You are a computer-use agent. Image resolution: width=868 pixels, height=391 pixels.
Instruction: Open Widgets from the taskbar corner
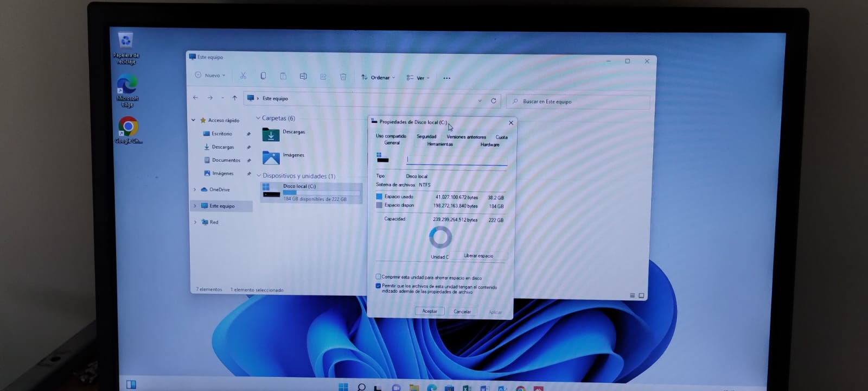pos(131,384)
